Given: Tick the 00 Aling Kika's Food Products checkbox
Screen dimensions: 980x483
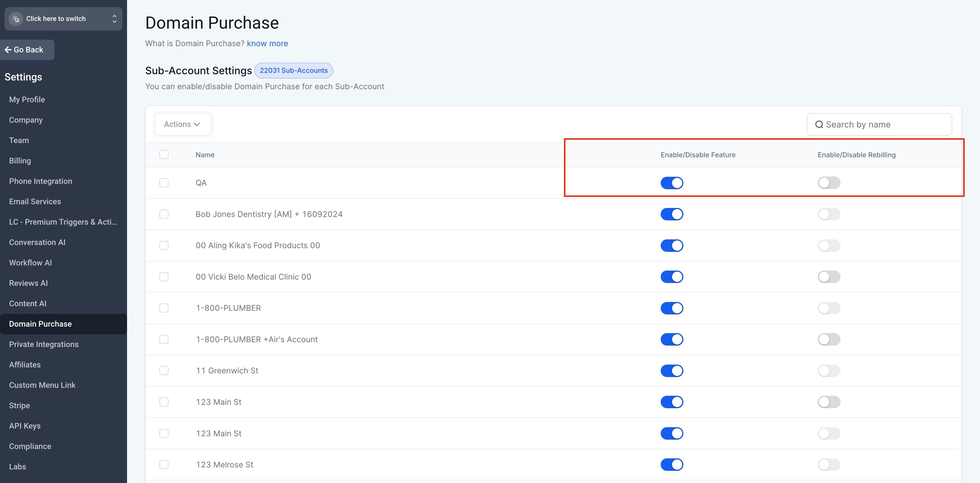Looking at the screenshot, I should (x=164, y=246).
